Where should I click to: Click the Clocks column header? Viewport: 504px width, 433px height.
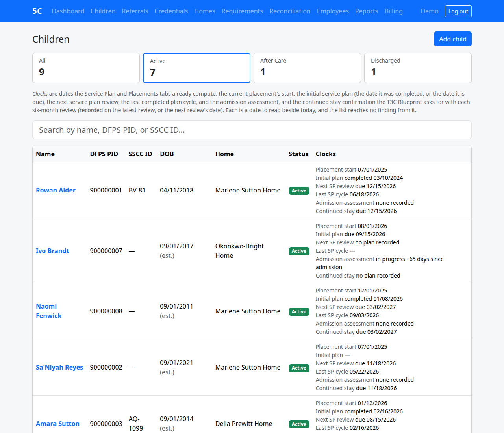326,154
